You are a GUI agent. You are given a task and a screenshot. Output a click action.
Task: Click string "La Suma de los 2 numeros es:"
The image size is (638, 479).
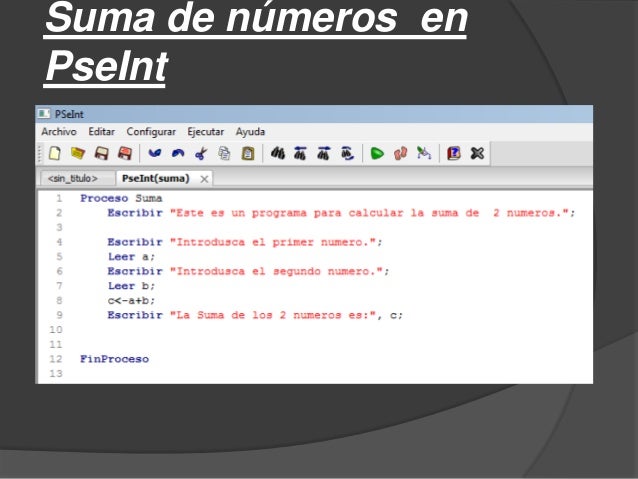pos(273,315)
